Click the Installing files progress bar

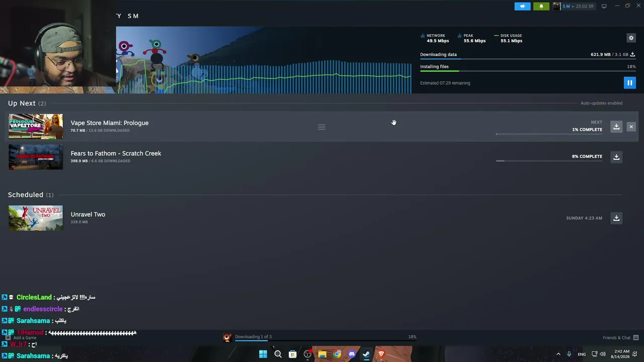527,71
